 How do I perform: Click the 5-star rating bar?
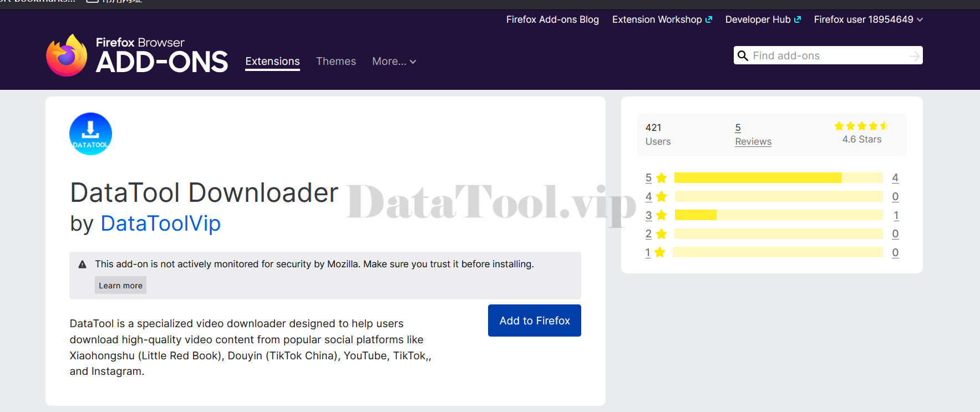(778, 178)
